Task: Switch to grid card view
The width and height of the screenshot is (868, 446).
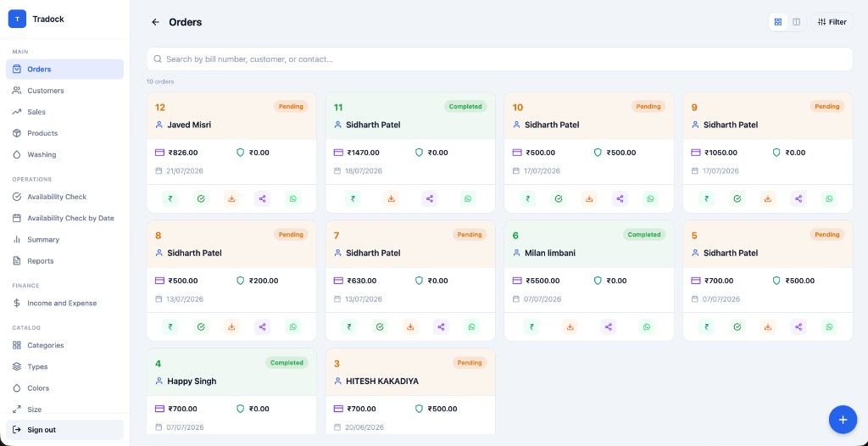Action: [x=778, y=22]
